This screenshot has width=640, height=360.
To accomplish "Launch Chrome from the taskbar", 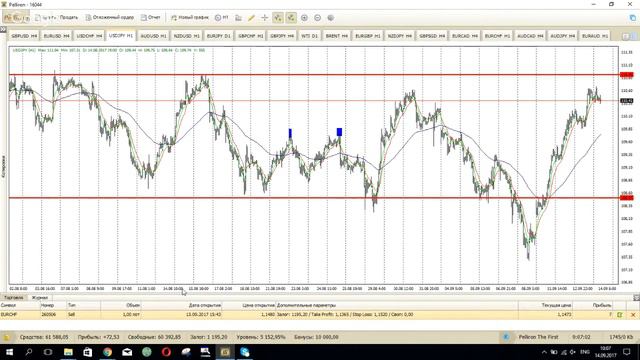I will point(107,352).
